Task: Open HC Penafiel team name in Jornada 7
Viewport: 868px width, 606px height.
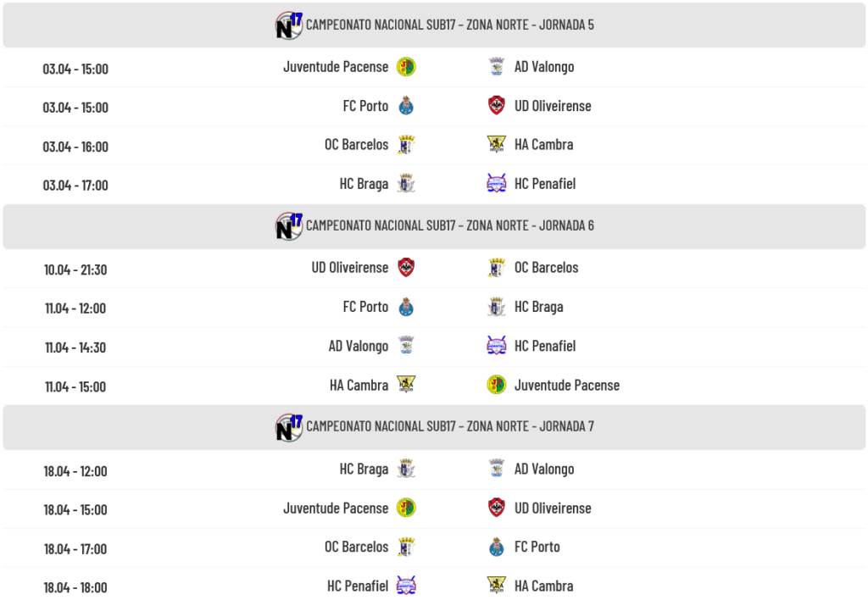Action: coord(358,586)
